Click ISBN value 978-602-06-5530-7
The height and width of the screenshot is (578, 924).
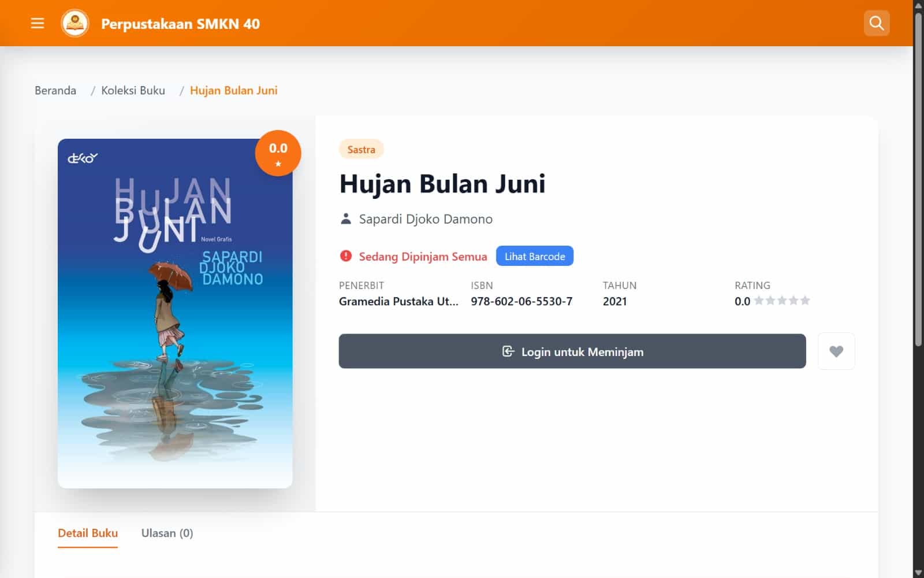pyautogui.click(x=521, y=301)
